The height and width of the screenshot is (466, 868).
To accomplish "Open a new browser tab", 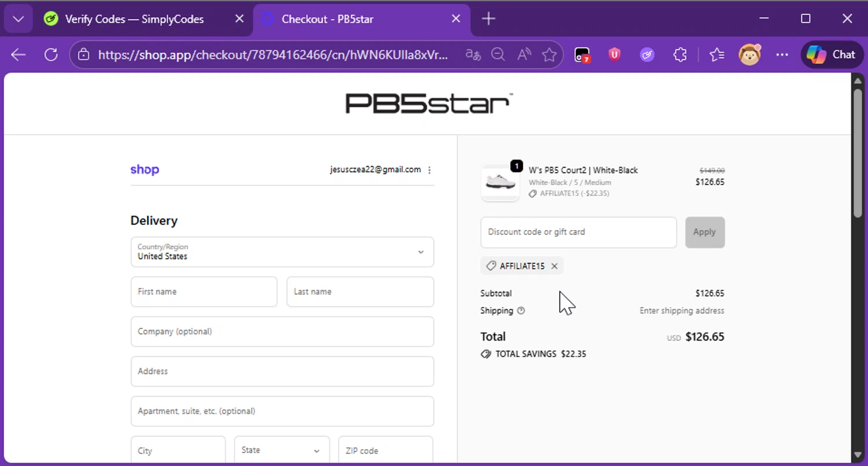I will coord(488,19).
